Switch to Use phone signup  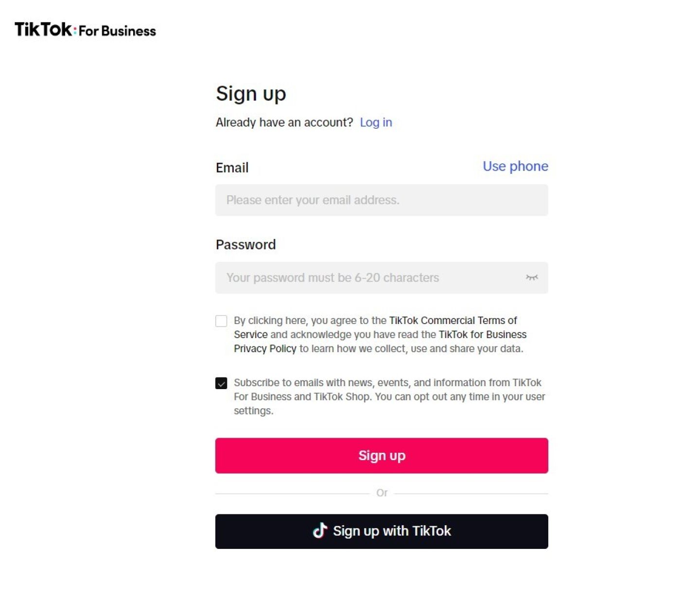pos(515,166)
